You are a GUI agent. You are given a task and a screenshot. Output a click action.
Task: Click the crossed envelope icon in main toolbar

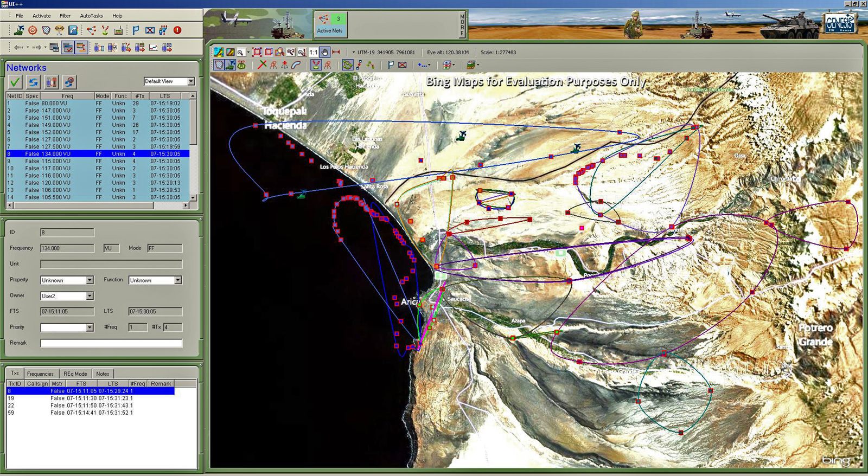tap(150, 30)
